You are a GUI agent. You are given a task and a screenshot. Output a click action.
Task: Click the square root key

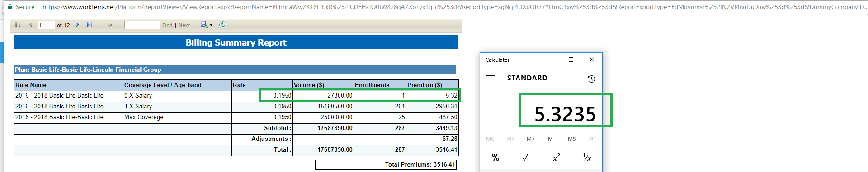click(x=525, y=158)
